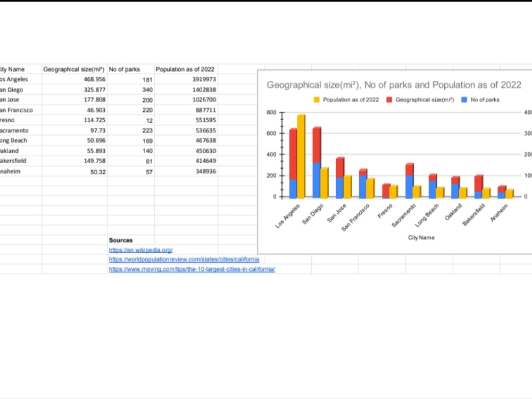Open the worldpopulationreview.com California cities link
The image size is (532, 399).
(184, 259)
